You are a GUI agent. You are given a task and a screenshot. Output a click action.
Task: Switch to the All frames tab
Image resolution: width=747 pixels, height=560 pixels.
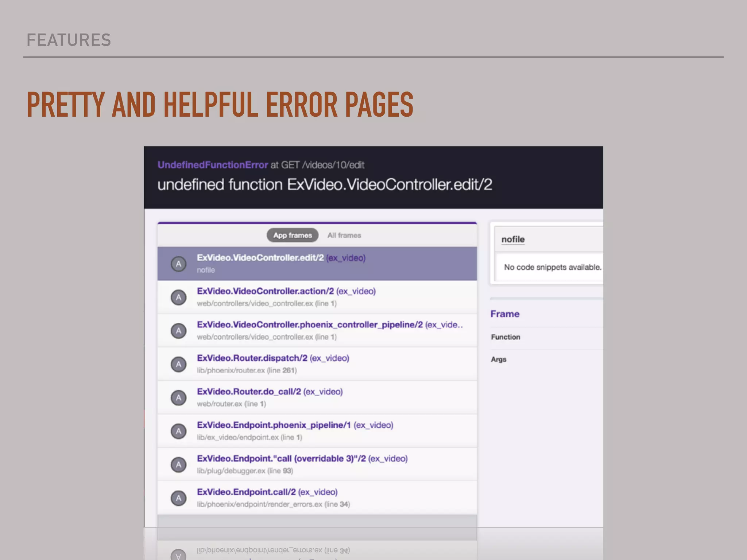(x=344, y=235)
